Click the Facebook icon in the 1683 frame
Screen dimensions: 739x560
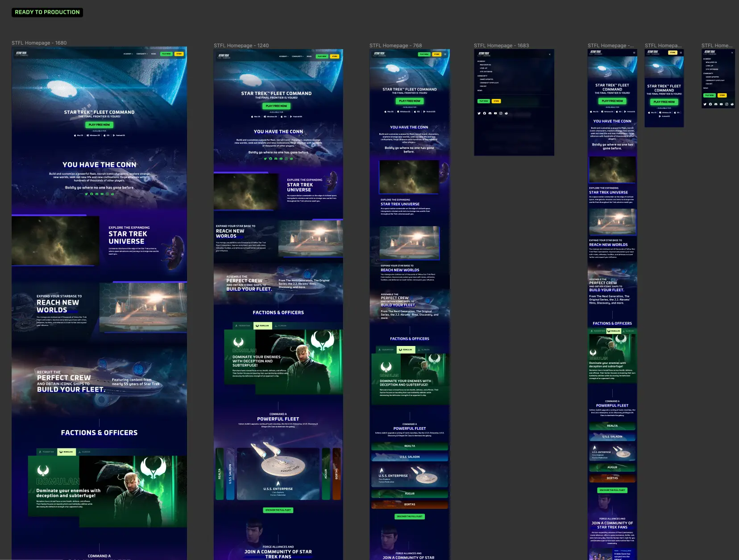click(484, 113)
